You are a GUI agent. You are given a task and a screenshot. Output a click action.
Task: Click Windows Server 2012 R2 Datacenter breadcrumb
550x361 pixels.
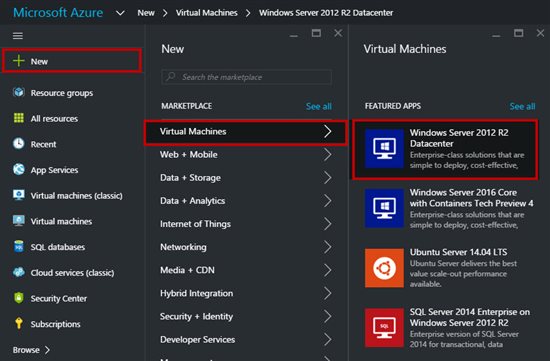click(326, 13)
